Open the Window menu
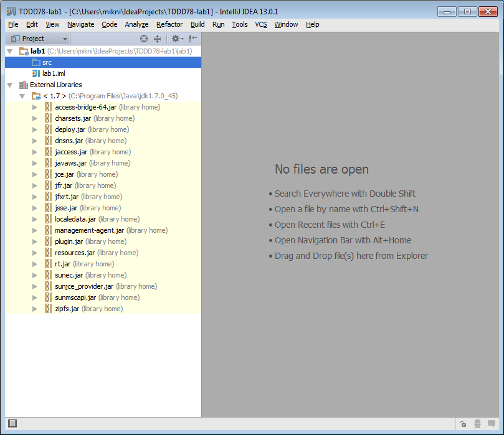 pyautogui.click(x=286, y=24)
